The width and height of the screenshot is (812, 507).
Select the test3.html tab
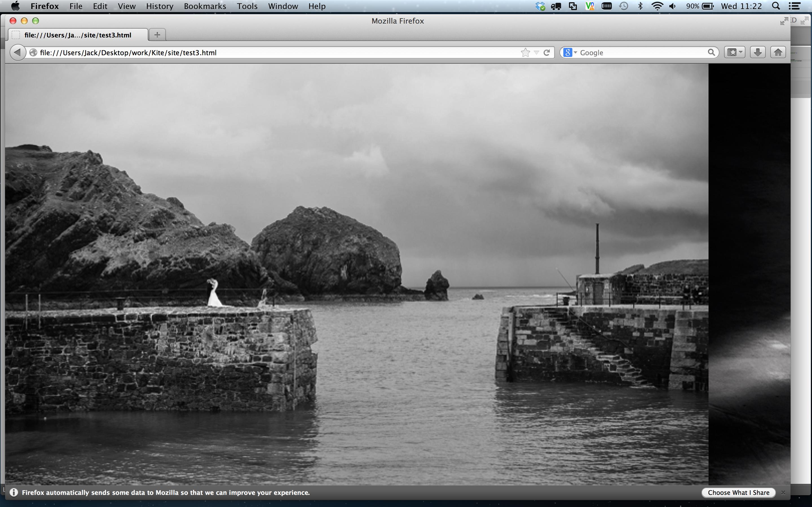coord(78,35)
